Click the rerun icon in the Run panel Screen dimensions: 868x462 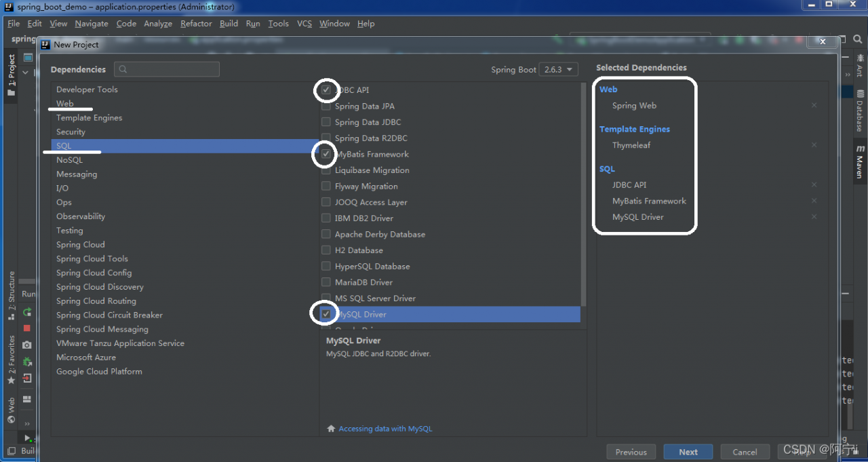[27, 312]
